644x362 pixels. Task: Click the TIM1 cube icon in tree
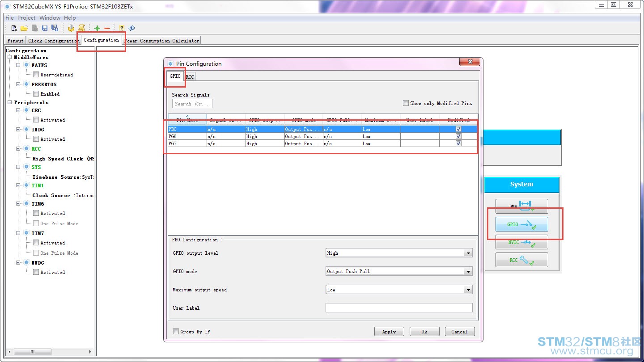26,185
